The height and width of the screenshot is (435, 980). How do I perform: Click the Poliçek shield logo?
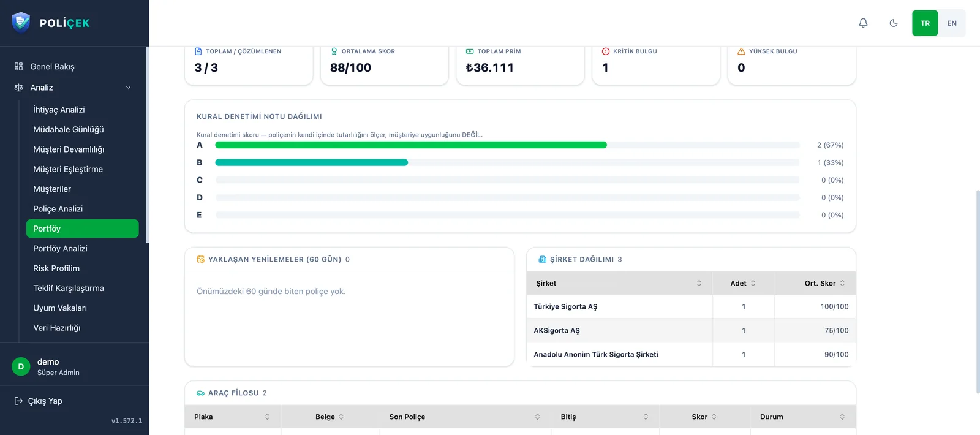21,23
